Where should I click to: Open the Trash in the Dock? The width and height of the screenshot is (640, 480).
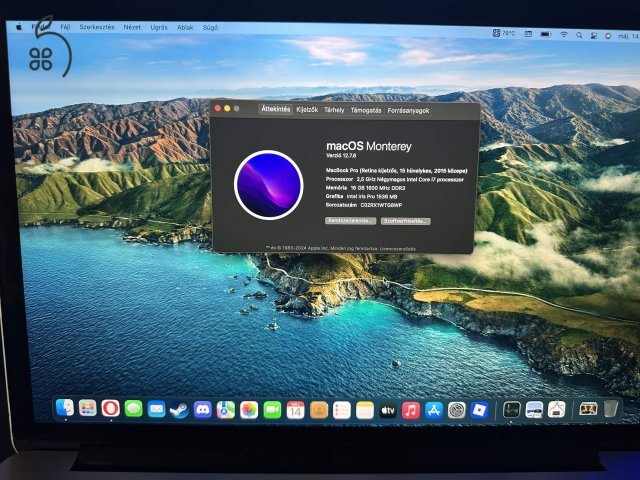pos(611,409)
